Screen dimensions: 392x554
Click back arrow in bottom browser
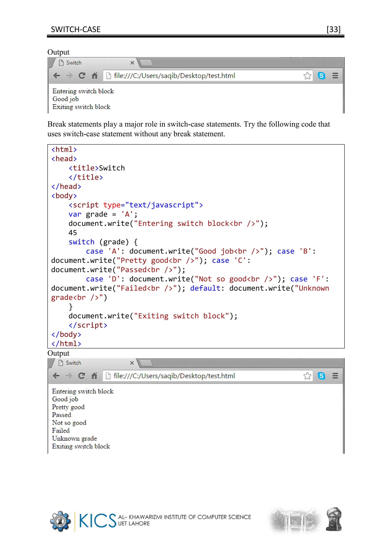pyautogui.click(x=56, y=376)
